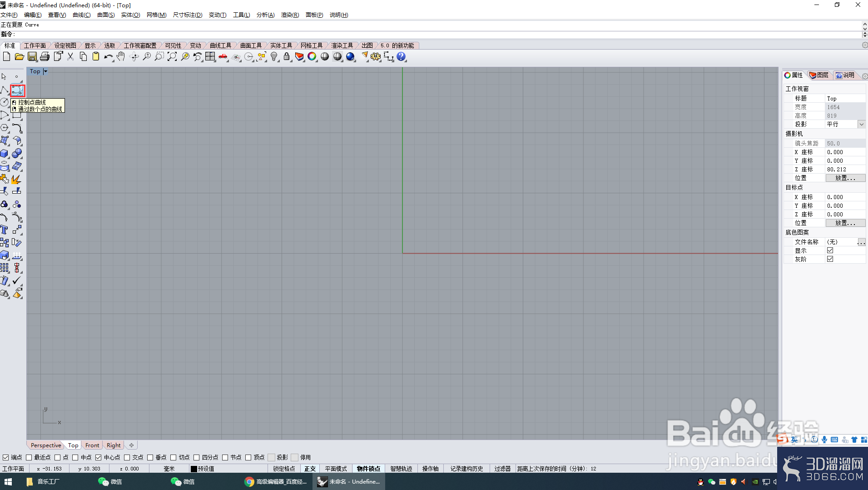Enable the 最近点 object snap checkbox
The image size is (868, 490).
click(29, 457)
